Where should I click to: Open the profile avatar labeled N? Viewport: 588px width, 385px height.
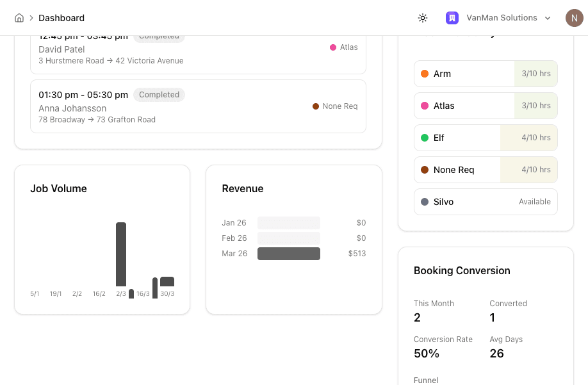click(x=574, y=18)
